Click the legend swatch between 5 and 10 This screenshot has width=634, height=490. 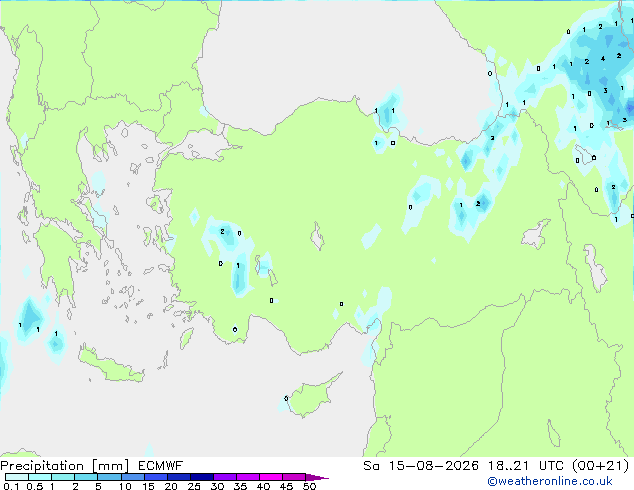click(x=109, y=477)
